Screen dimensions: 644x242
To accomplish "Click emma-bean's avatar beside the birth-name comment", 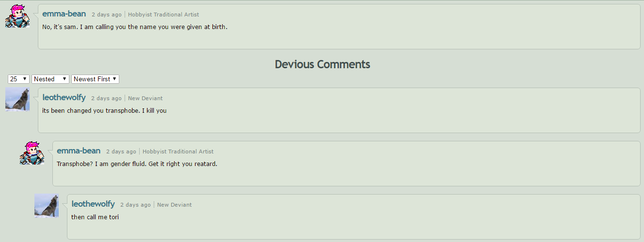I will (x=17, y=16).
